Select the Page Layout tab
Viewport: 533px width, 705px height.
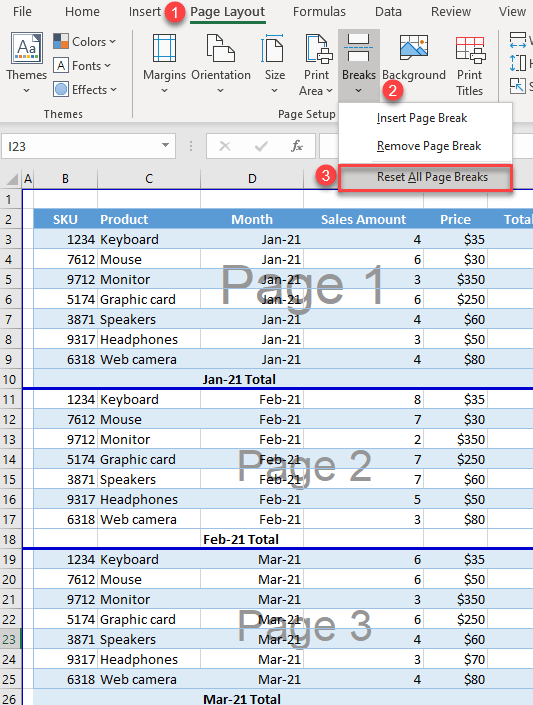click(x=228, y=12)
